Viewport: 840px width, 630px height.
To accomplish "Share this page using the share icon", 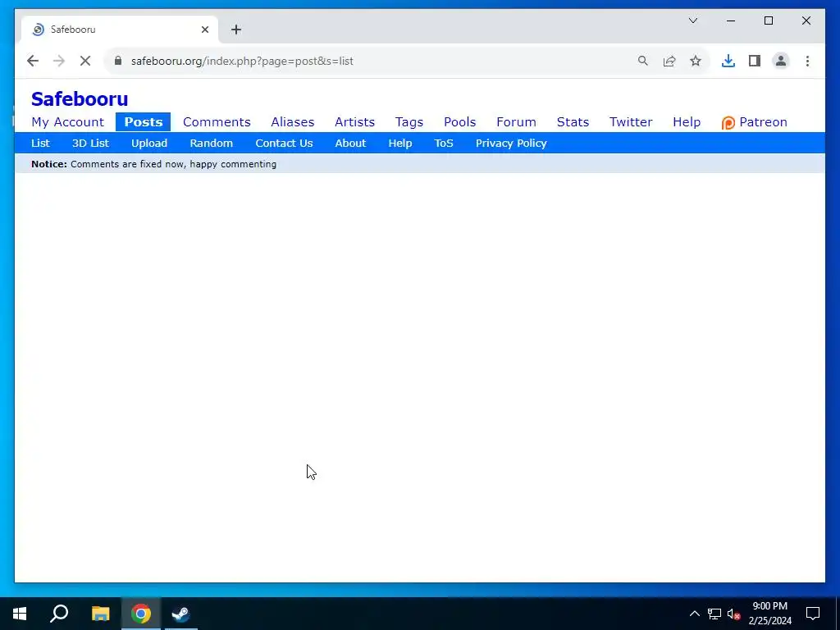I will 669,61.
